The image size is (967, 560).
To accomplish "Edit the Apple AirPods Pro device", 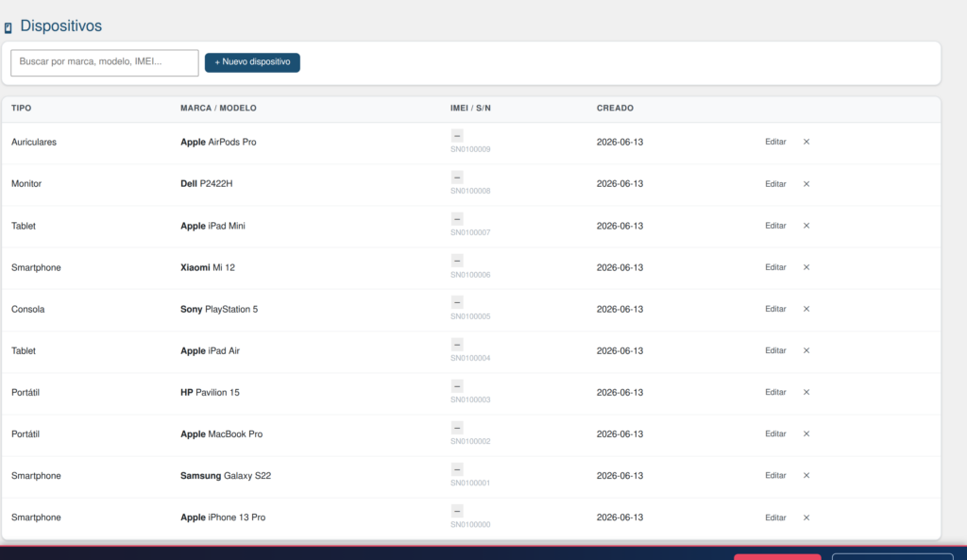I will click(x=775, y=142).
